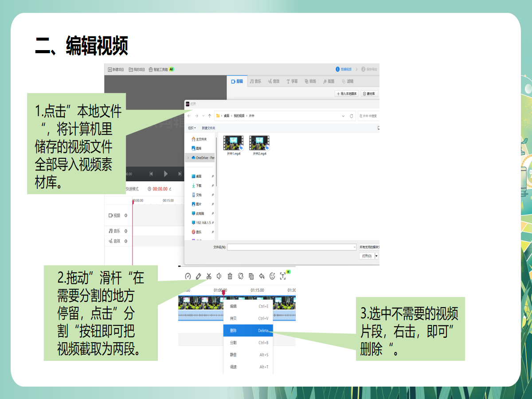Choose 删除 from the context menu
The width and height of the screenshot is (532, 399).
click(x=248, y=331)
